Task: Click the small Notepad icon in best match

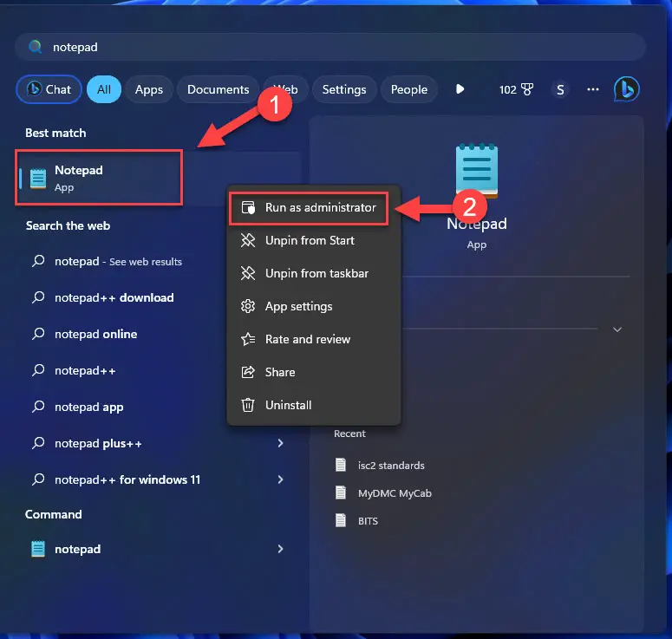Action: point(37,179)
